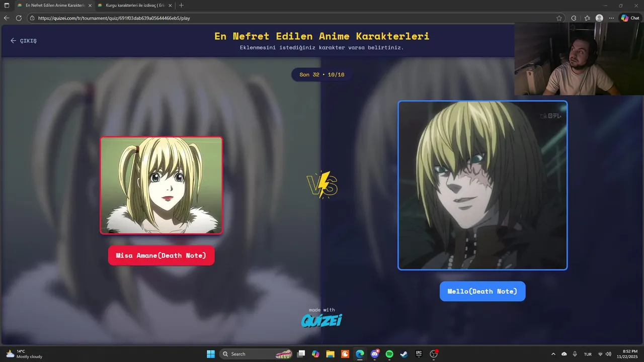
Task: Open browser settings and more menu
Action: pos(611,18)
